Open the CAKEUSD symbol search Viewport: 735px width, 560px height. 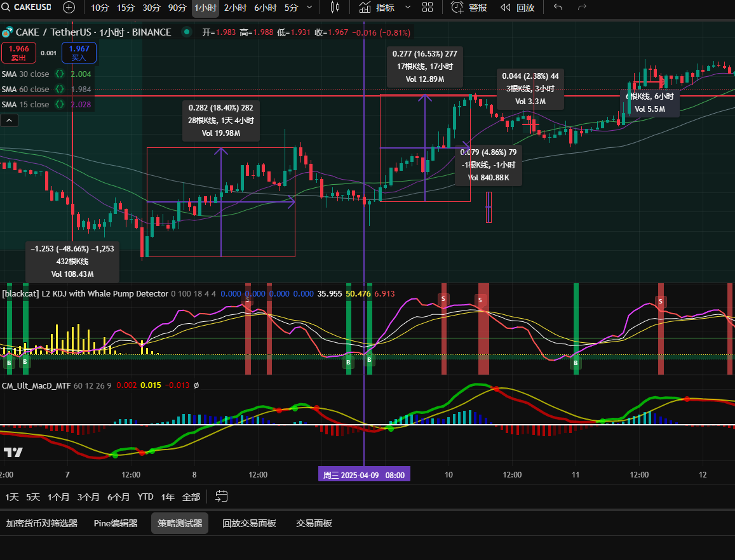tap(27, 8)
